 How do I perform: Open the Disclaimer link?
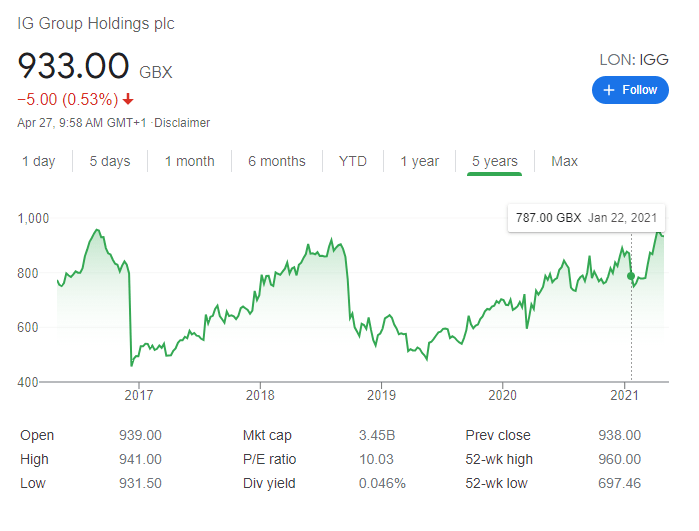click(x=182, y=123)
